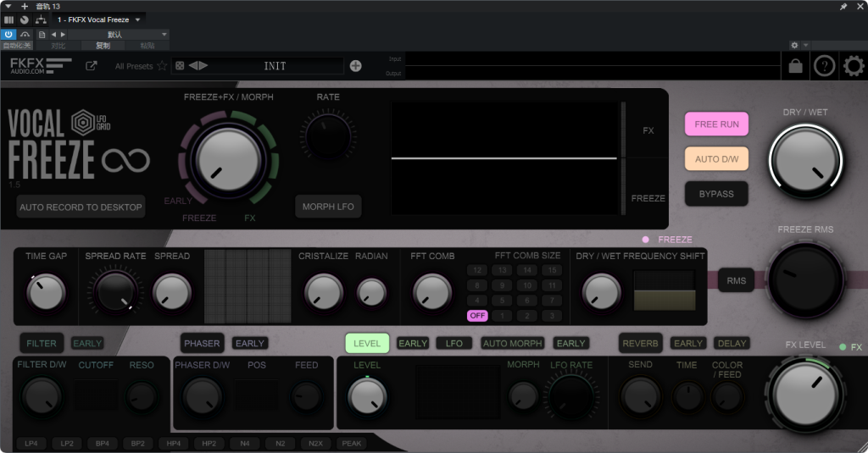Open the small dropdown arrow beside host gear

click(805, 45)
